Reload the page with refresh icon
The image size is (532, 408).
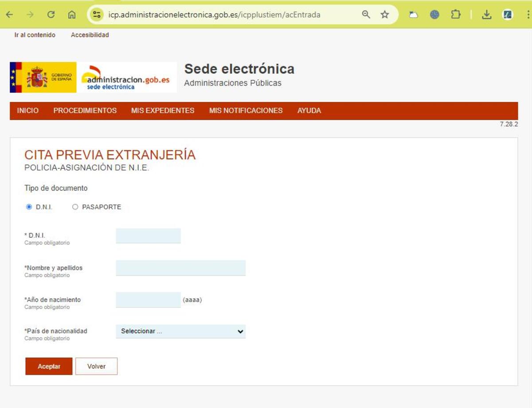click(51, 15)
